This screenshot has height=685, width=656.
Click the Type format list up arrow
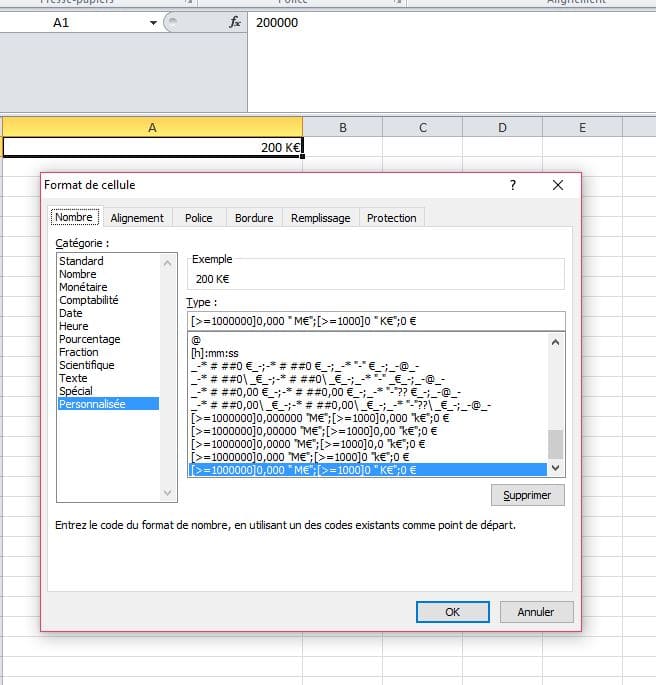556,341
